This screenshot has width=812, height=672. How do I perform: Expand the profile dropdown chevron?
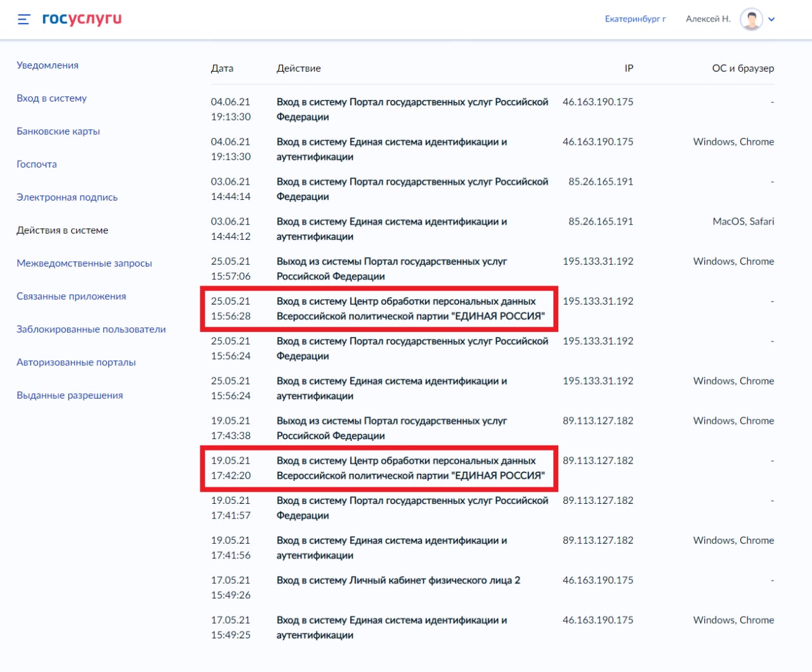pos(771,20)
